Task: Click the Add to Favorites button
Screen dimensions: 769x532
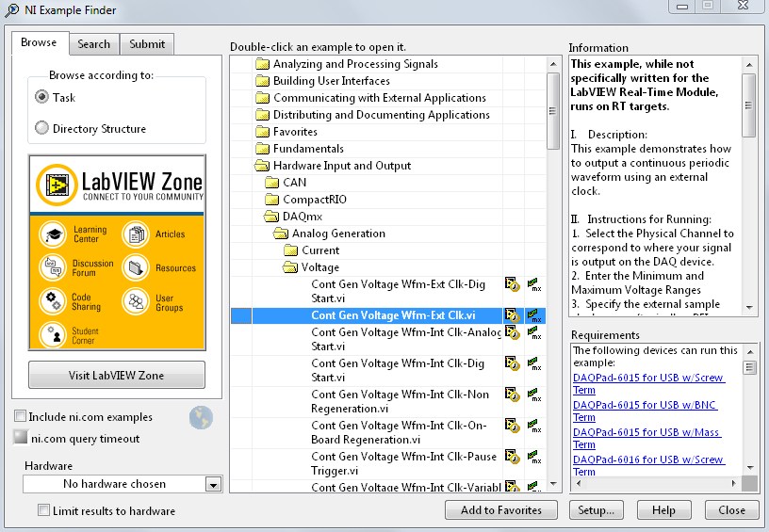Action: [501, 510]
